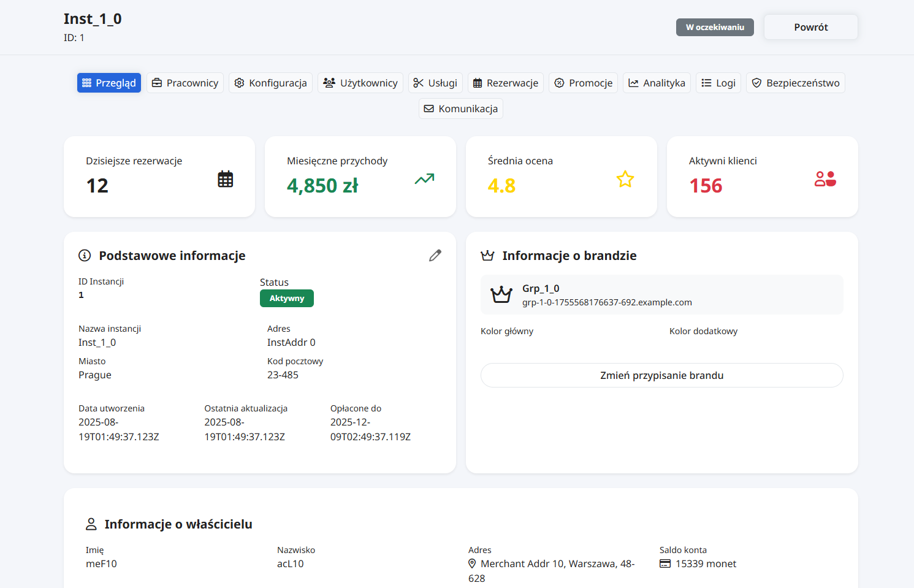Click the Inst_1_0 page title
The image size is (914, 588).
(93, 19)
